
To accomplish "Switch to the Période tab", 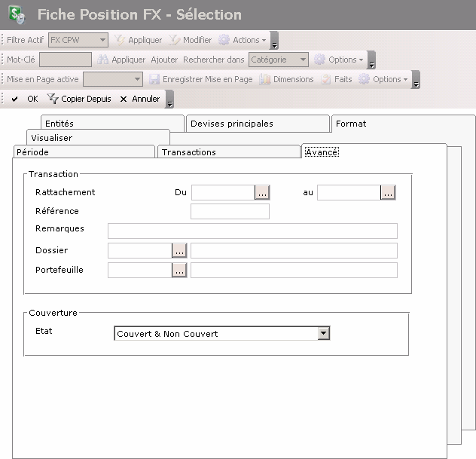I will [x=32, y=152].
